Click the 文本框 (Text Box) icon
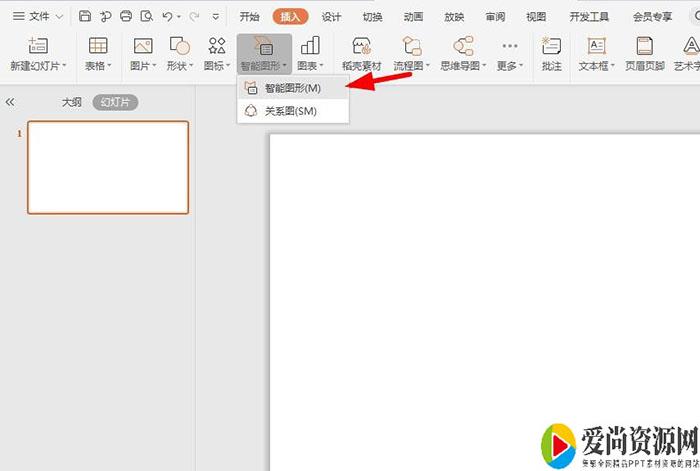 [596, 46]
